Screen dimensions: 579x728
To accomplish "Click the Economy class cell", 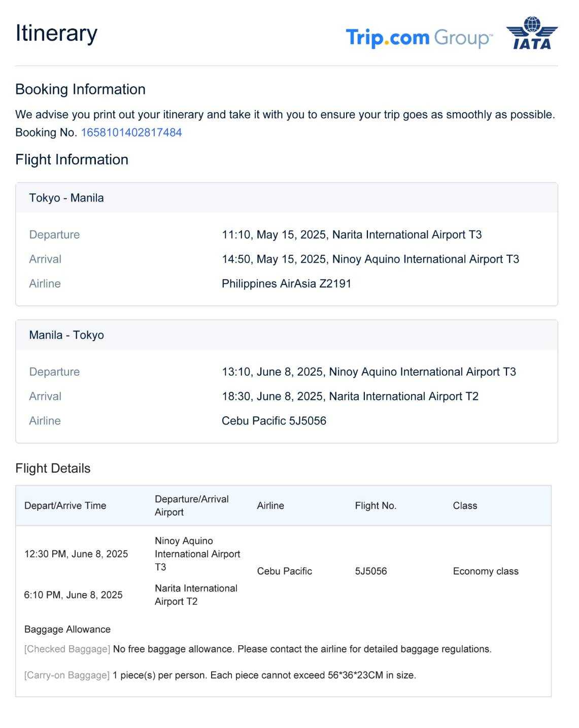I will [x=486, y=571].
